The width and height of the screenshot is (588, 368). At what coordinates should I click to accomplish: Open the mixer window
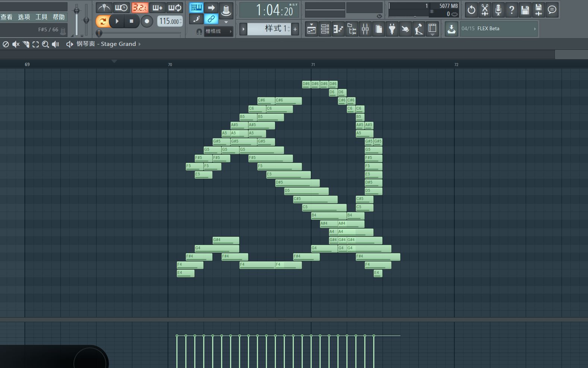[x=365, y=29]
